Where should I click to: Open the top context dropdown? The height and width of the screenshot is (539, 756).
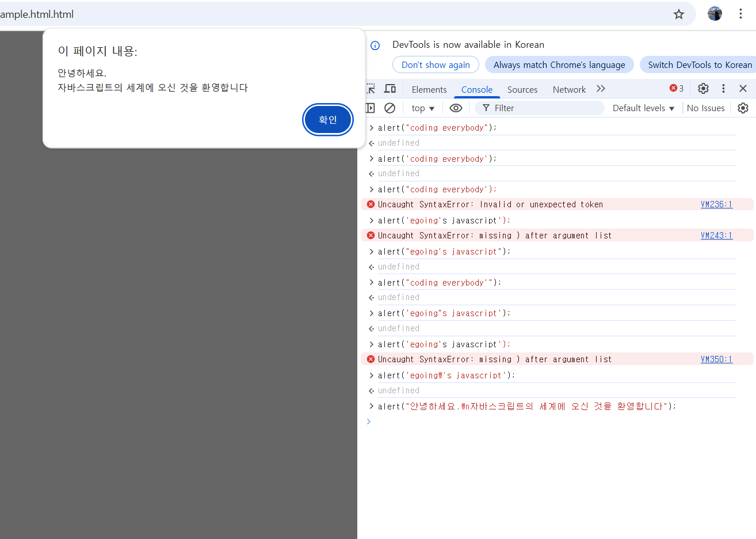coord(423,108)
